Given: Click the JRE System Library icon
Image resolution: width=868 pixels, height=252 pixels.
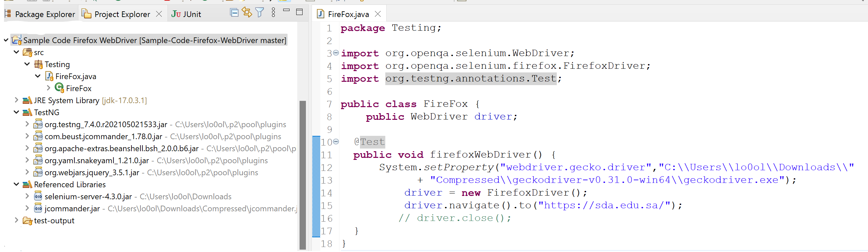Looking at the screenshot, I should [27, 100].
